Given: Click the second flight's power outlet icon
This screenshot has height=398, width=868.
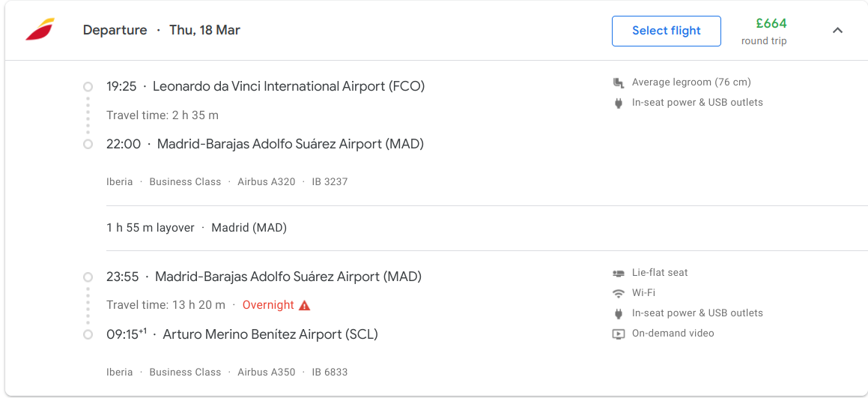Looking at the screenshot, I should tap(619, 313).
